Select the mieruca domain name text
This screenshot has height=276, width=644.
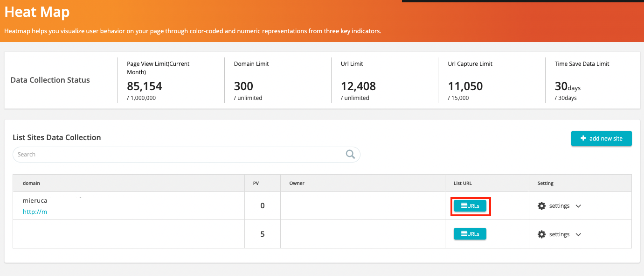[x=35, y=200]
